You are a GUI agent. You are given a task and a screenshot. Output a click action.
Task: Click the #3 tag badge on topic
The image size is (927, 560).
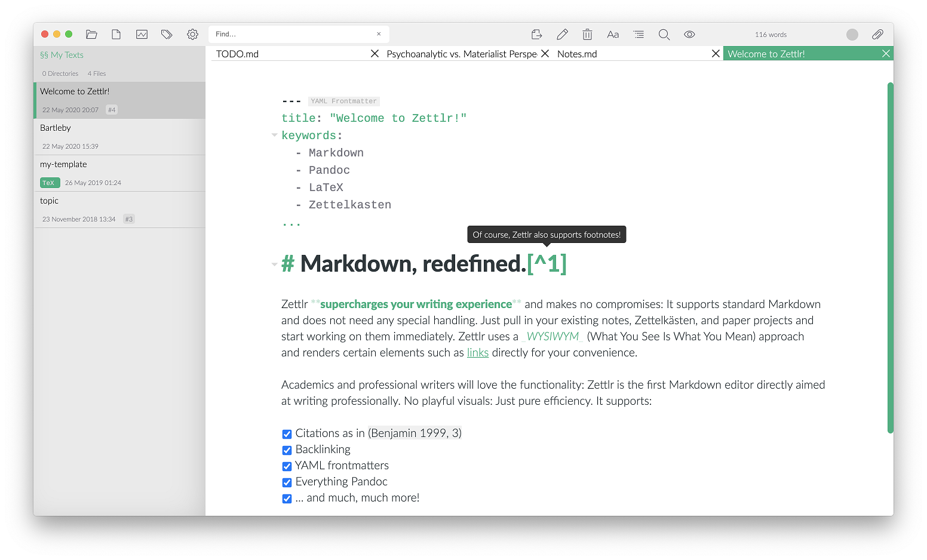coord(129,219)
